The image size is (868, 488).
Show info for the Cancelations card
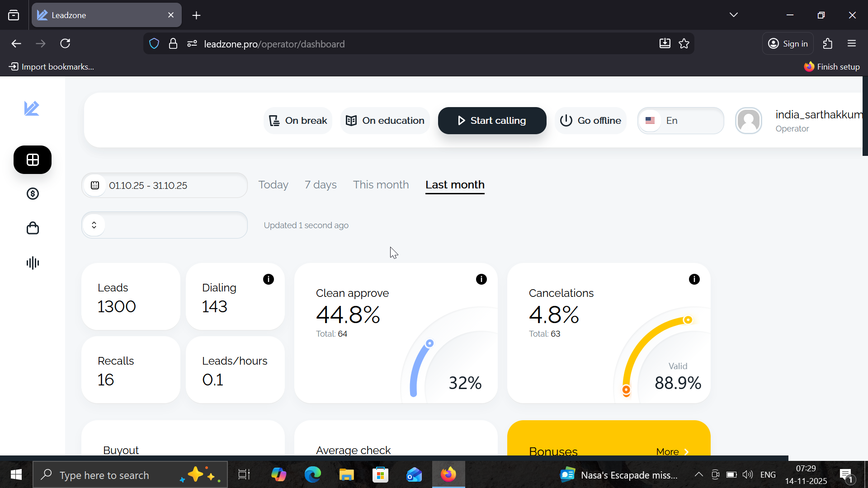coord(694,279)
